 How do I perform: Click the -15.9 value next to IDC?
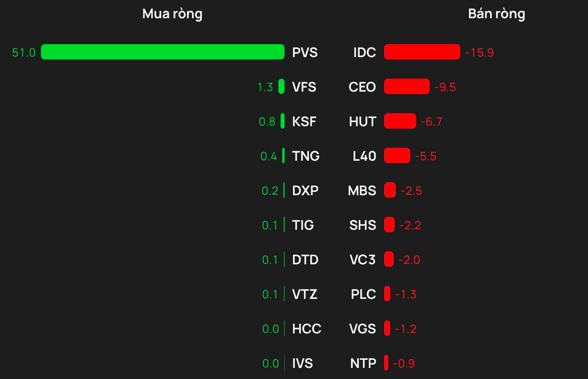479,53
